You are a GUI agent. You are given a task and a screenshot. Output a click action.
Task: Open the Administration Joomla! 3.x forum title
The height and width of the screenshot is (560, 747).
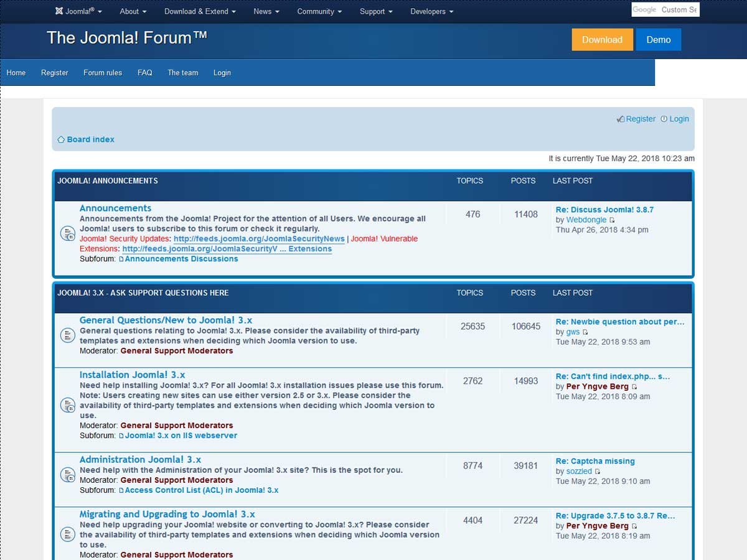[x=140, y=460]
